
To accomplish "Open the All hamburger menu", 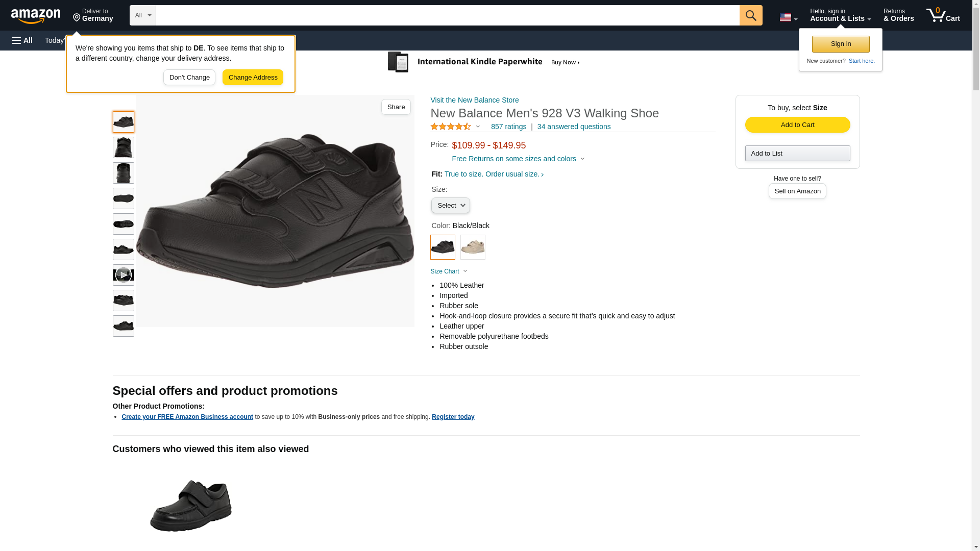I will pyautogui.click(x=22, y=40).
